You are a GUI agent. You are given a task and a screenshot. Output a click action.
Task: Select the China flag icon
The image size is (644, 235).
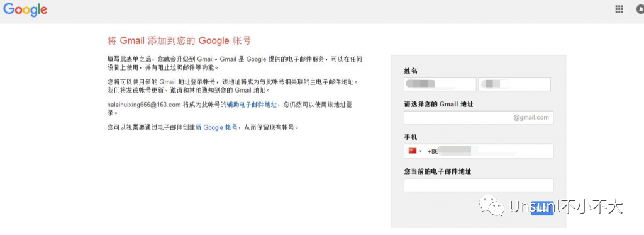point(413,151)
